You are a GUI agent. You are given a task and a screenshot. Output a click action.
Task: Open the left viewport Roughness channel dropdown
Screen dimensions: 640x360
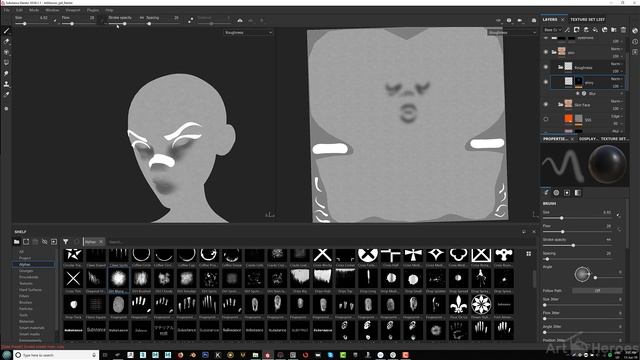(248, 33)
